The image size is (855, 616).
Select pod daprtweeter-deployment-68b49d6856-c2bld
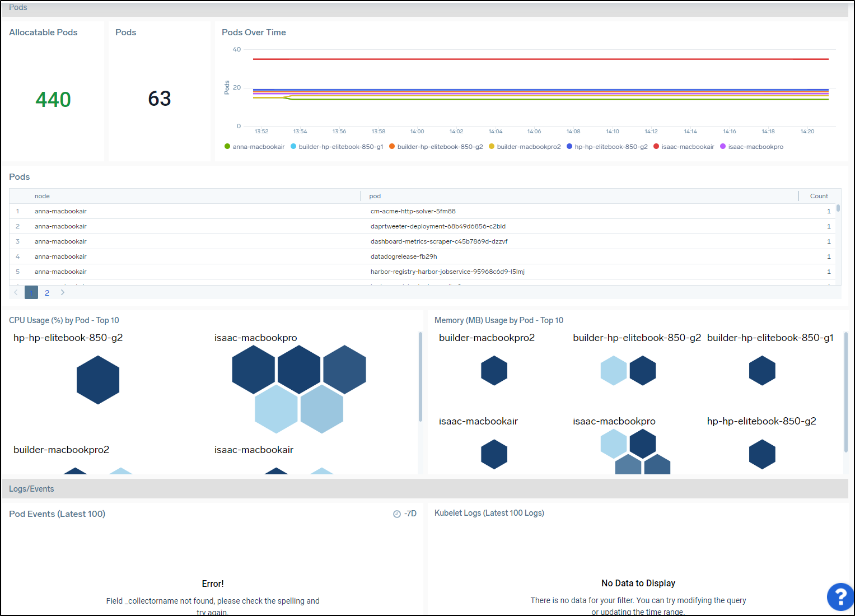click(438, 226)
